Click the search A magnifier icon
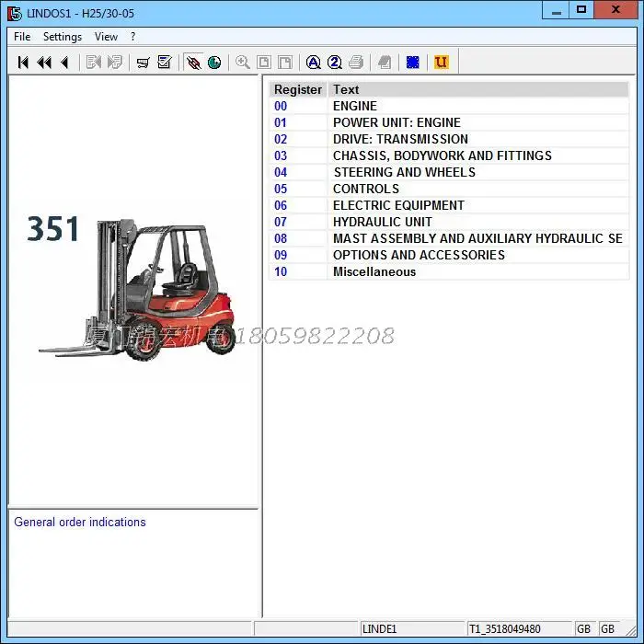This screenshot has height=644, width=644. tap(314, 63)
